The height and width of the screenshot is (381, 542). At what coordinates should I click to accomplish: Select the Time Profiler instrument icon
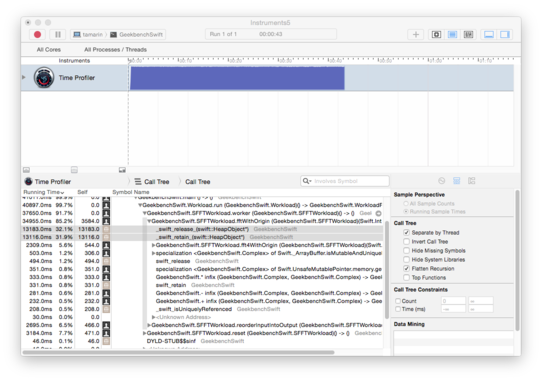pyautogui.click(x=44, y=77)
